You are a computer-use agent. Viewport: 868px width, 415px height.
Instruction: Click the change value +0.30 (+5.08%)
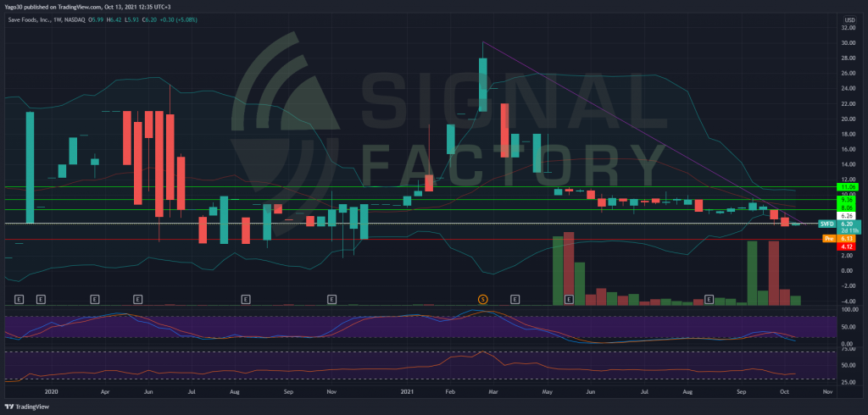click(x=178, y=20)
